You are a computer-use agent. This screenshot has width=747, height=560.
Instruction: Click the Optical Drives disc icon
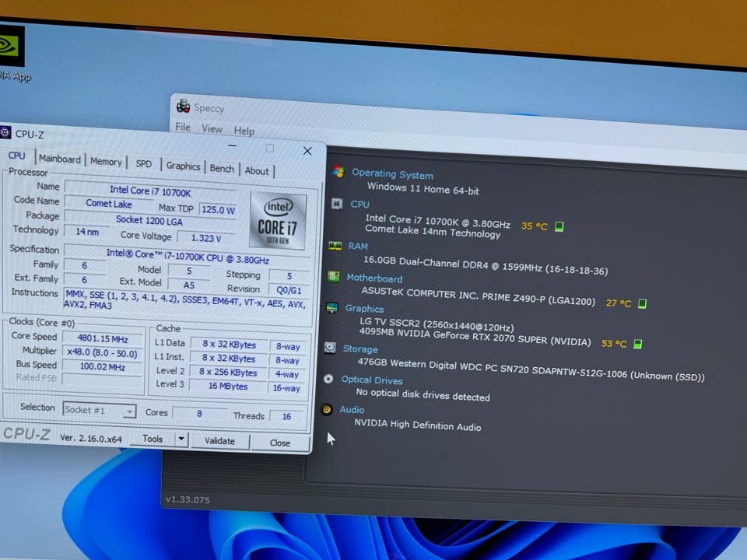pos(328,379)
